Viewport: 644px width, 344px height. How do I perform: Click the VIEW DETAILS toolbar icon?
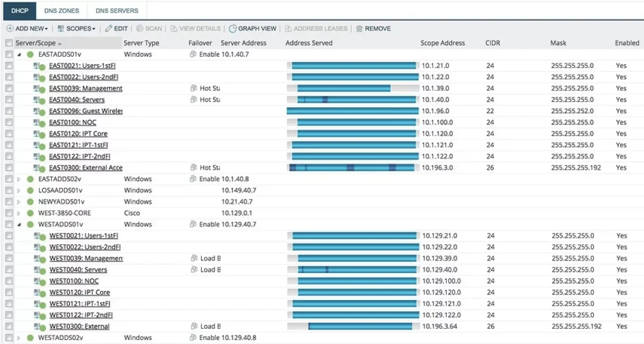(175, 29)
